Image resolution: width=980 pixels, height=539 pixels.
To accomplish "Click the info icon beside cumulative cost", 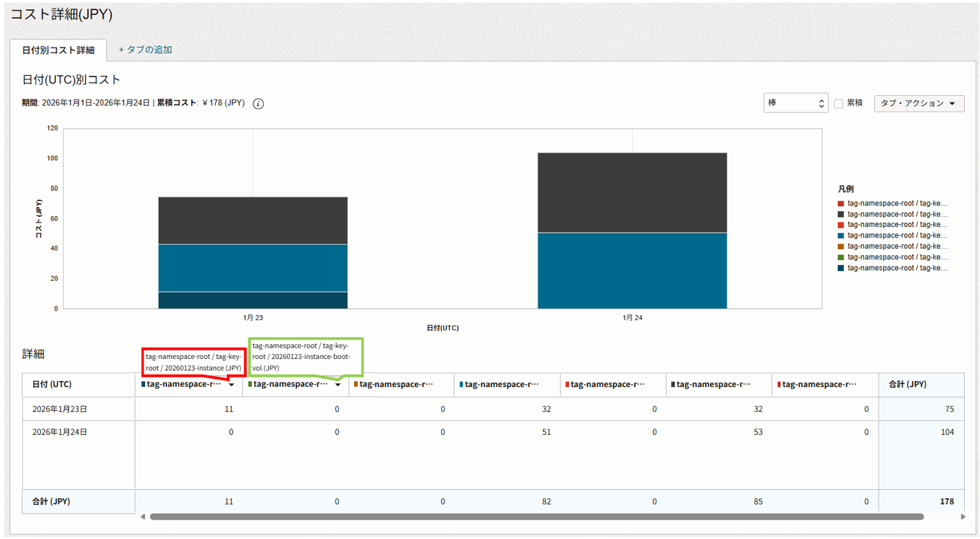I will (258, 104).
